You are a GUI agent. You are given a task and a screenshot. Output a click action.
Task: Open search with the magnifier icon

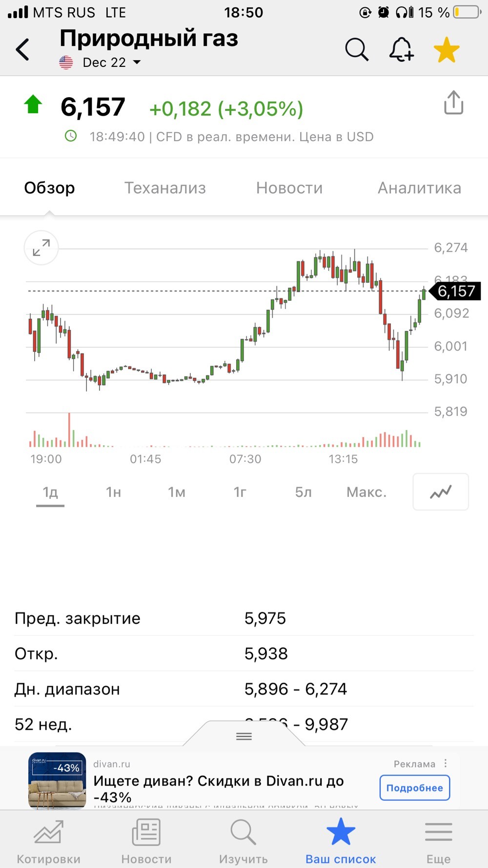pos(357,49)
